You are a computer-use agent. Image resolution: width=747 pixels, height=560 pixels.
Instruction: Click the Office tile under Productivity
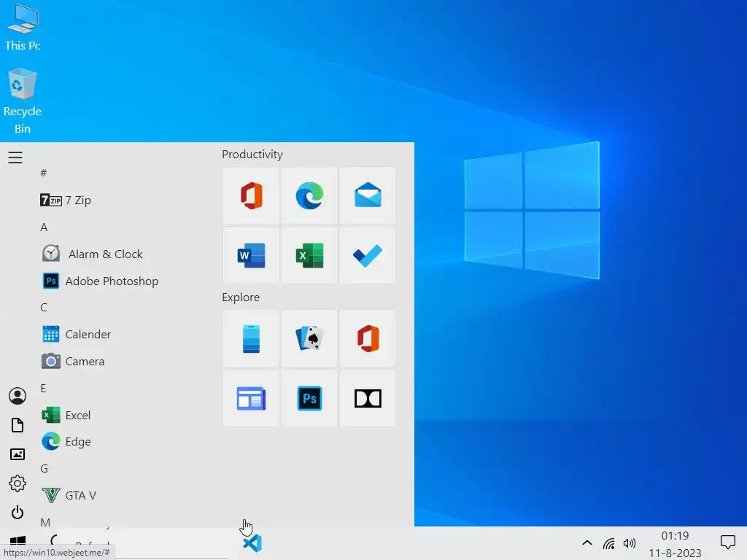click(251, 195)
